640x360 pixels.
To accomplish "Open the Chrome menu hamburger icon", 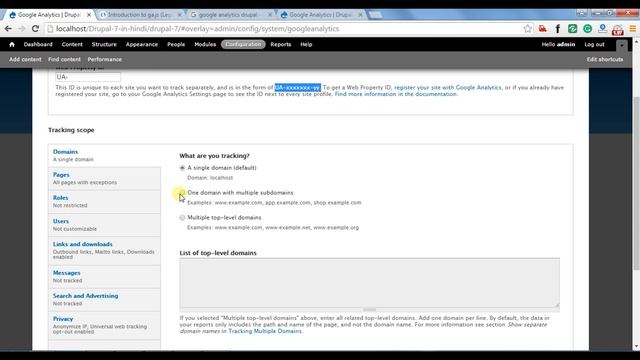I will click(x=632, y=29).
